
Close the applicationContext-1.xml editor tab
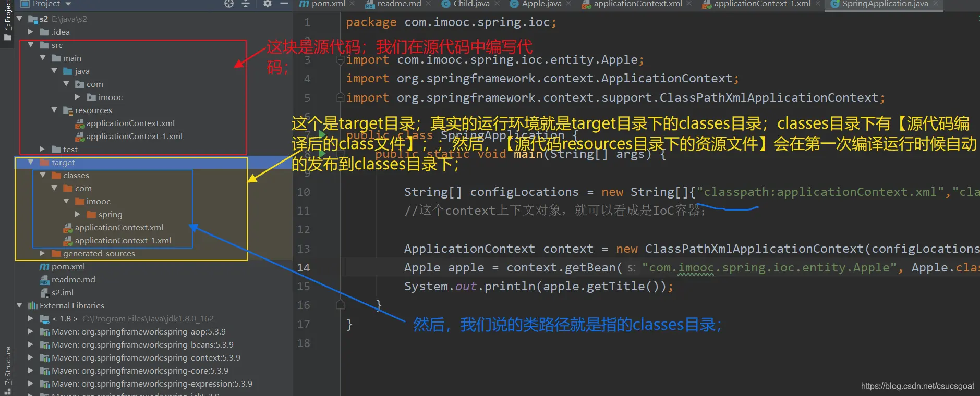817,4
